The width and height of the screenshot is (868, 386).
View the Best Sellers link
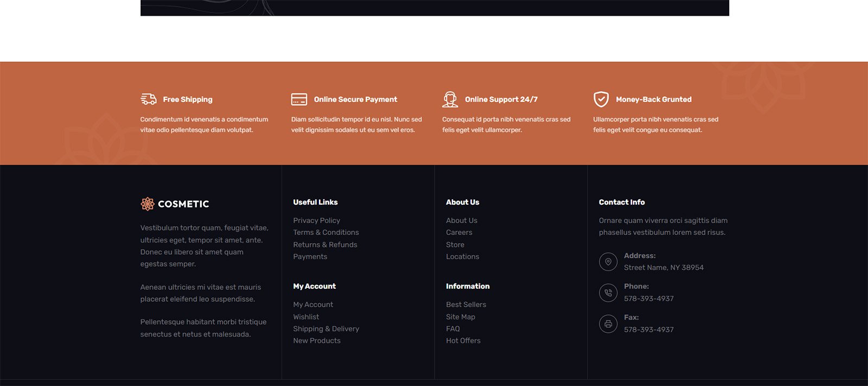[465, 305]
